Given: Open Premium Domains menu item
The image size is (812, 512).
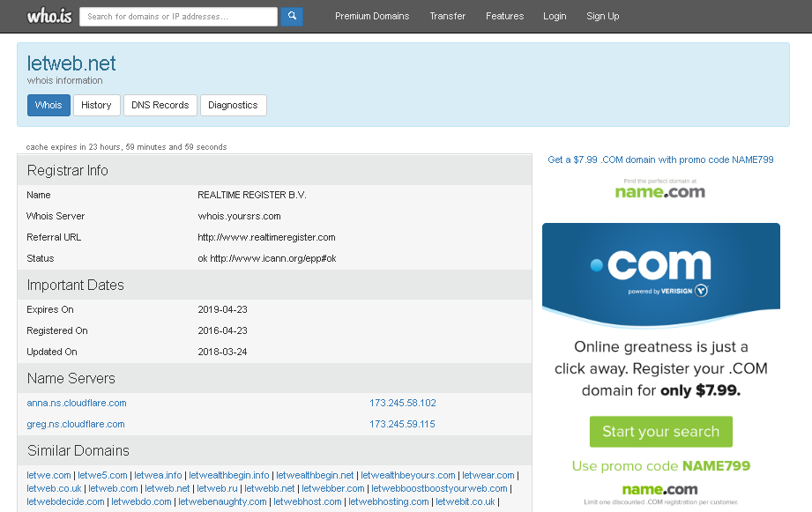Looking at the screenshot, I should pos(372,16).
